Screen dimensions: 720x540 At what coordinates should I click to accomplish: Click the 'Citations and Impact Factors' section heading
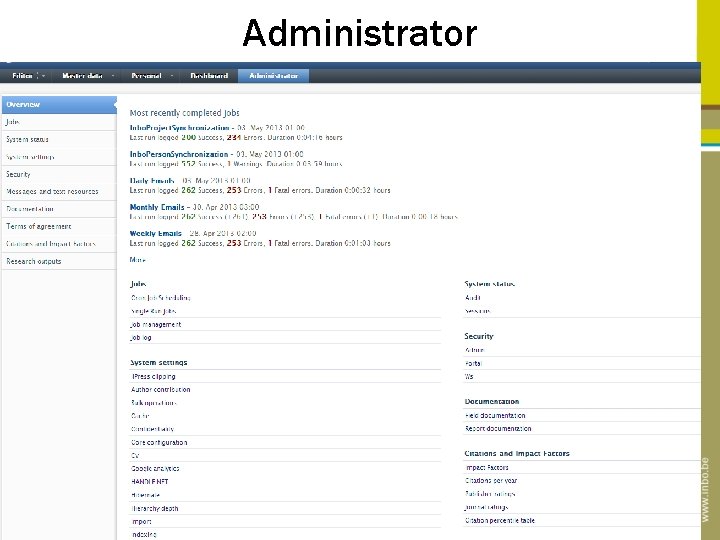pyautogui.click(x=517, y=454)
